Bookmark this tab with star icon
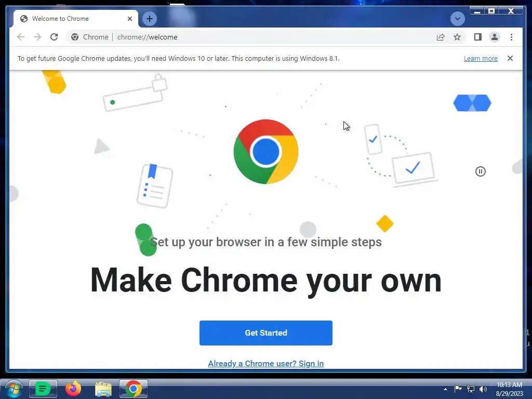Image resolution: width=532 pixels, height=399 pixels. tap(457, 37)
